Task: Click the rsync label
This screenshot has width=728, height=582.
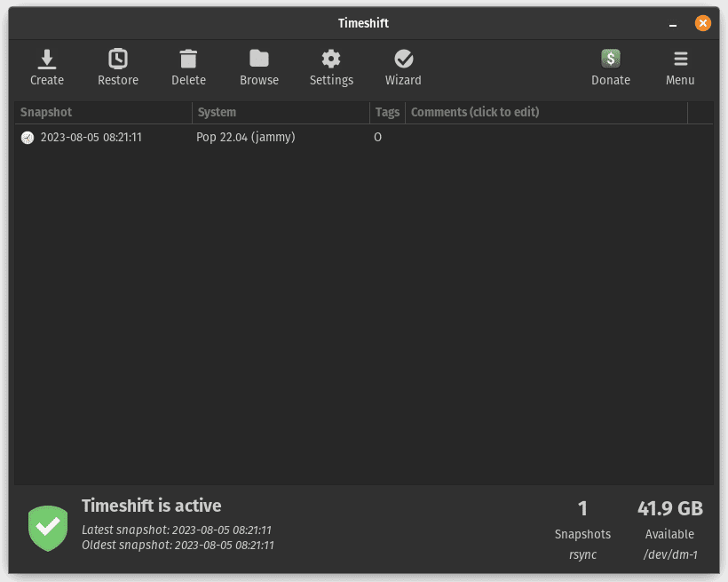Action: coord(582,554)
